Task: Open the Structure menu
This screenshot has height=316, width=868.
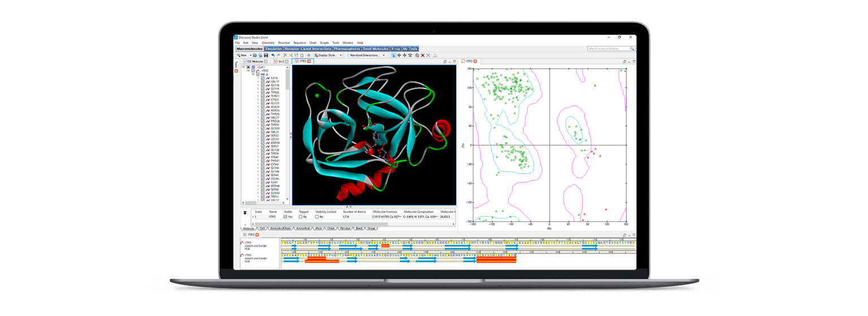Action: 284,43
